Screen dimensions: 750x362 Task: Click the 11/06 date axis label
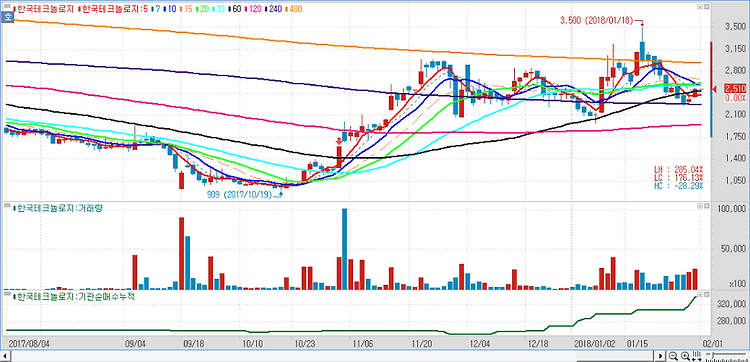(x=362, y=343)
